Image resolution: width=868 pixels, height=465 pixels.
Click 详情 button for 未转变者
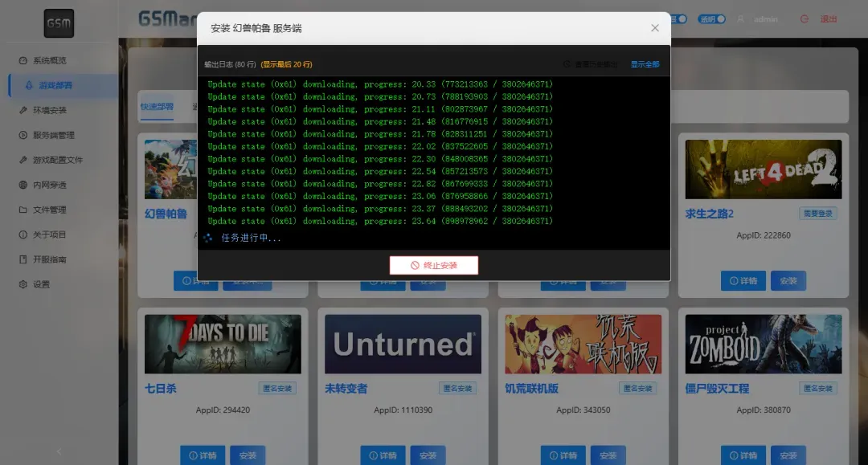click(383, 455)
